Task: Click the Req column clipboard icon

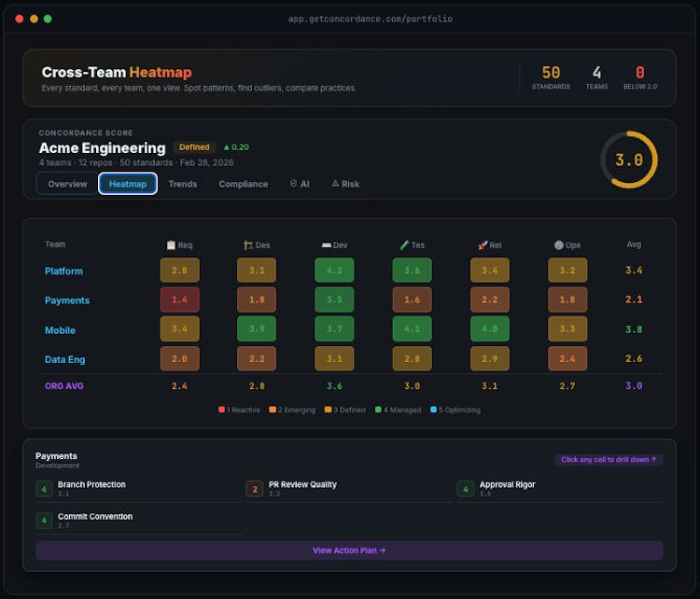Action: tap(171, 245)
